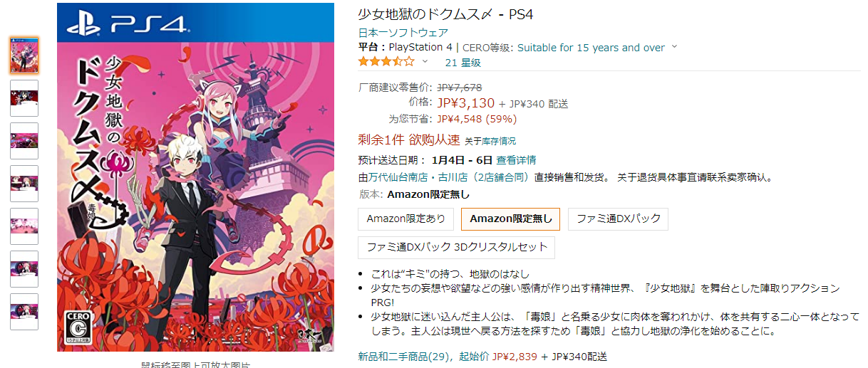
Task: Select the fifth product thumbnail image
Action: tap(24, 226)
